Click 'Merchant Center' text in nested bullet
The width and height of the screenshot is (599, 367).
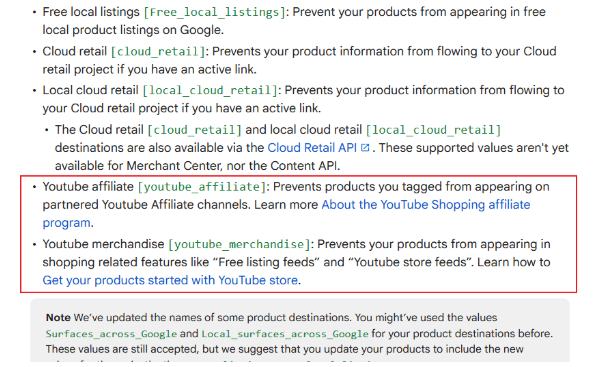coord(173,166)
